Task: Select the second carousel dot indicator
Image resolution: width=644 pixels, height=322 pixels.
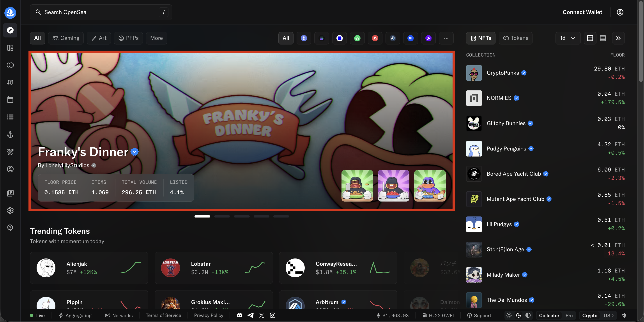Action: [x=222, y=216]
